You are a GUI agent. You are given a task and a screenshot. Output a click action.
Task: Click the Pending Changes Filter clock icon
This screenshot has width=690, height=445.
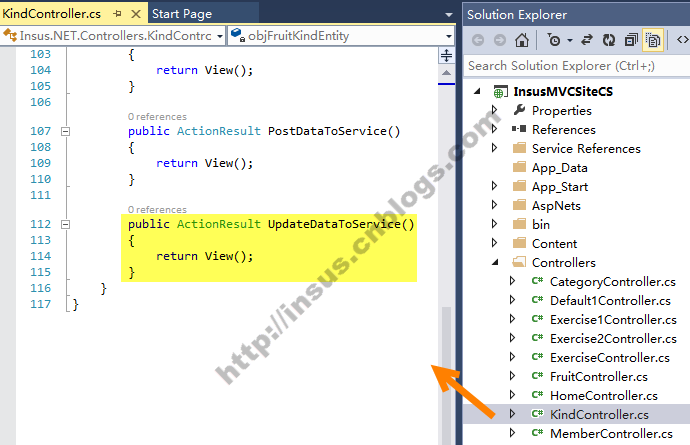[555, 40]
